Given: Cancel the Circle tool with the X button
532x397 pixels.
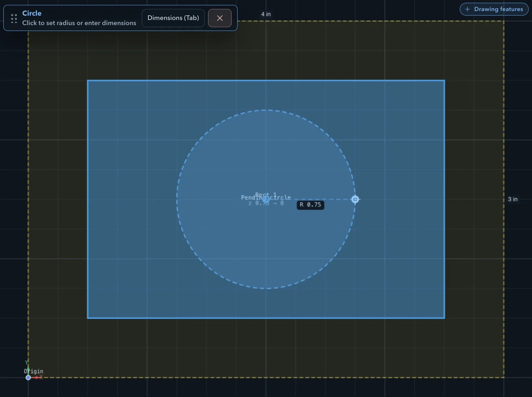Looking at the screenshot, I should click(x=220, y=18).
